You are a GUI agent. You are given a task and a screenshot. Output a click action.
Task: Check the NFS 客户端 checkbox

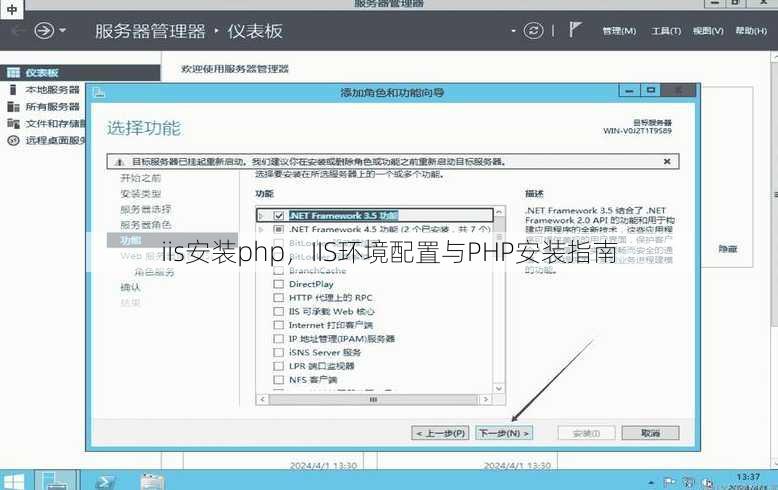(278, 380)
